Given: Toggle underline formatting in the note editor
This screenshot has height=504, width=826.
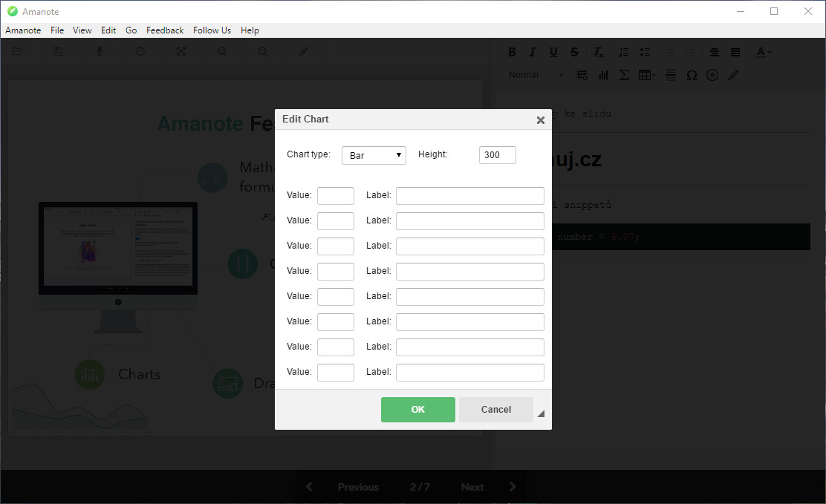Looking at the screenshot, I should pos(553,52).
